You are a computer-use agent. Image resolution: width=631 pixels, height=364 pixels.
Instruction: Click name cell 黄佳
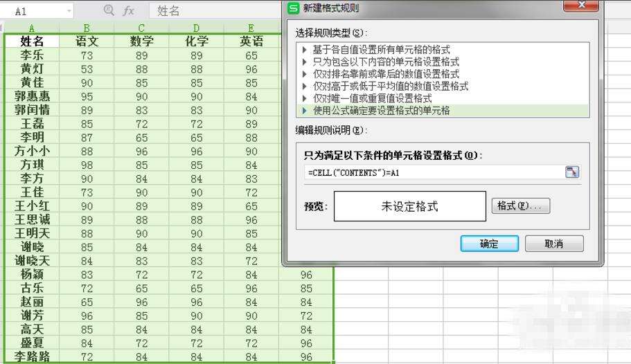(x=32, y=82)
